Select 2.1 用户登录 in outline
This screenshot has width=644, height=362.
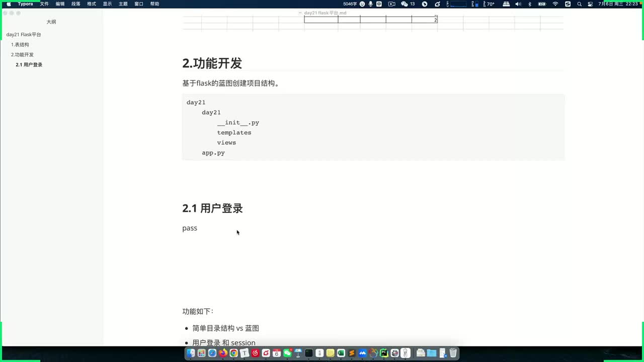[x=29, y=65]
